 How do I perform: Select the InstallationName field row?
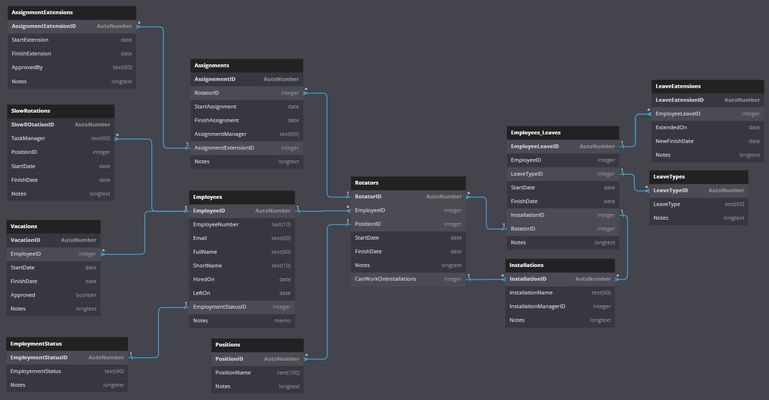click(560, 293)
